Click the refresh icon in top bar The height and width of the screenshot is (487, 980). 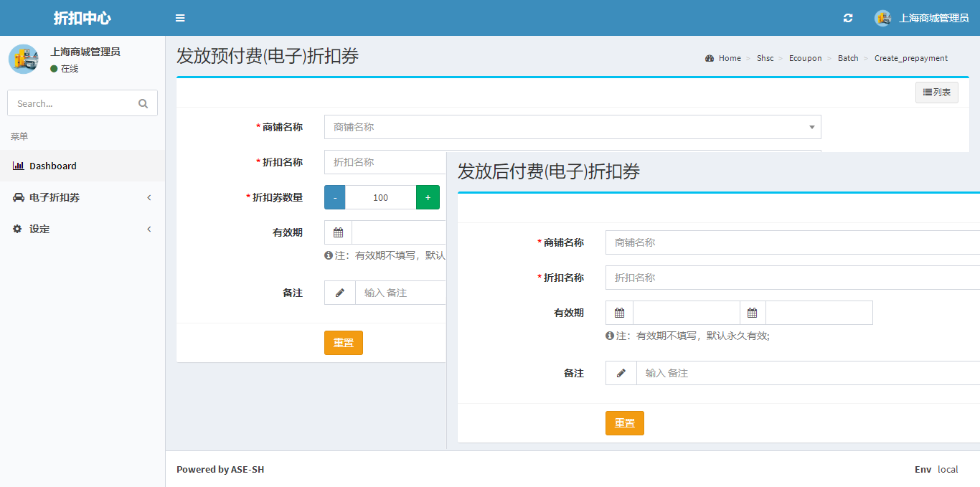pyautogui.click(x=848, y=18)
